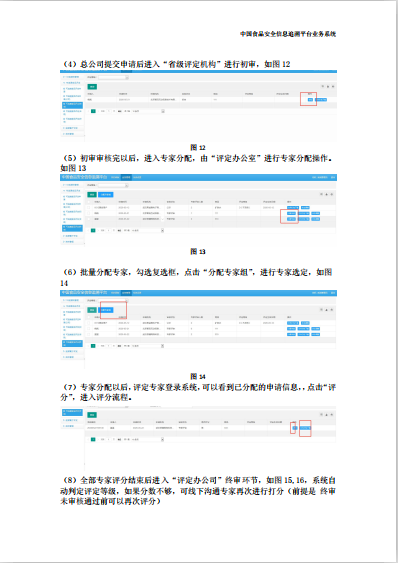Tick the header select-all checkbox in Figure 13

pyautogui.click(x=89, y=202)
